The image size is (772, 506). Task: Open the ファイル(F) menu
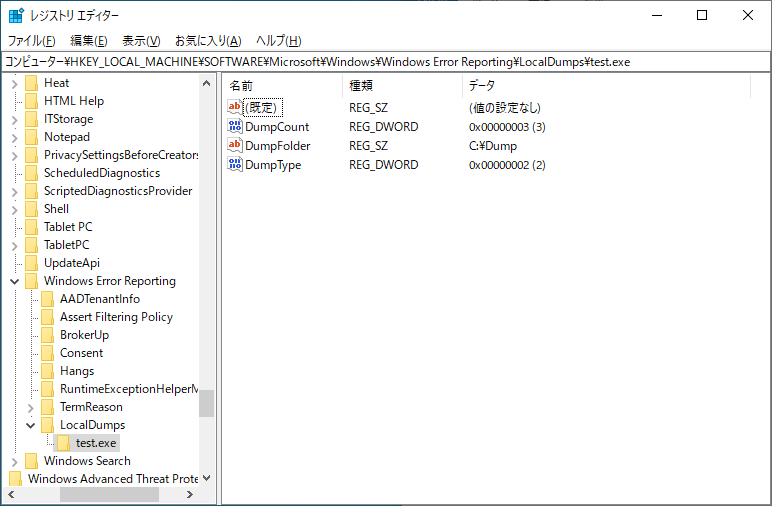31,41
